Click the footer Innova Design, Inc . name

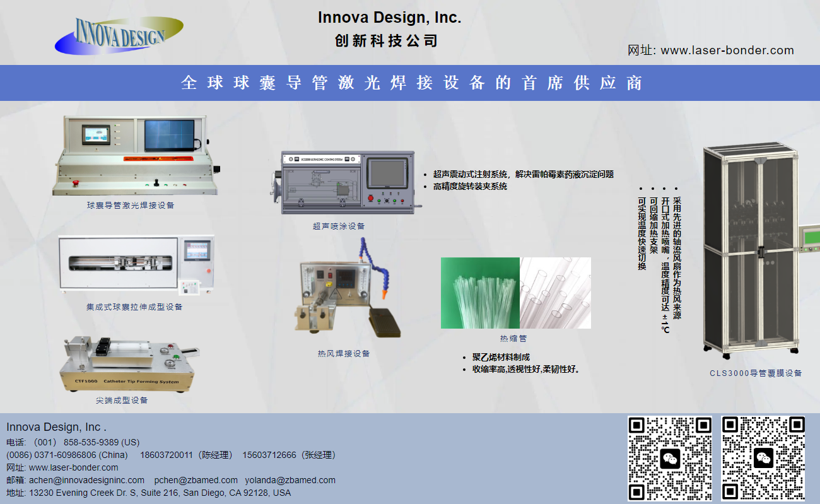pos(57,428)
